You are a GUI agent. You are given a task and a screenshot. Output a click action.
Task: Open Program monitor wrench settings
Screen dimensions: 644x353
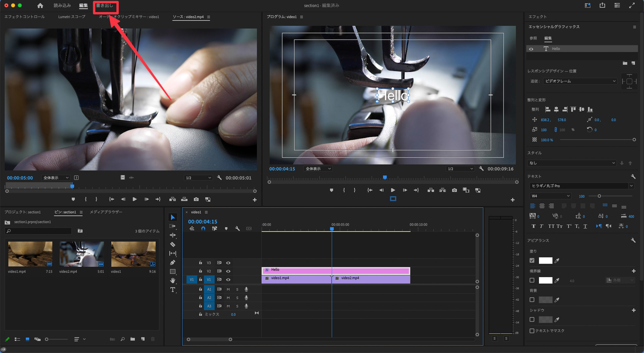coord(481,169)
